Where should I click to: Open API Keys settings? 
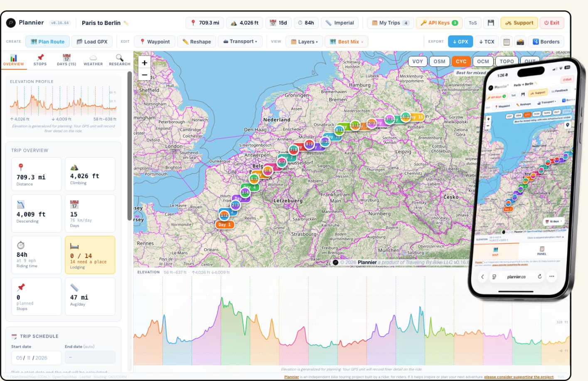(x=439, y=23)
